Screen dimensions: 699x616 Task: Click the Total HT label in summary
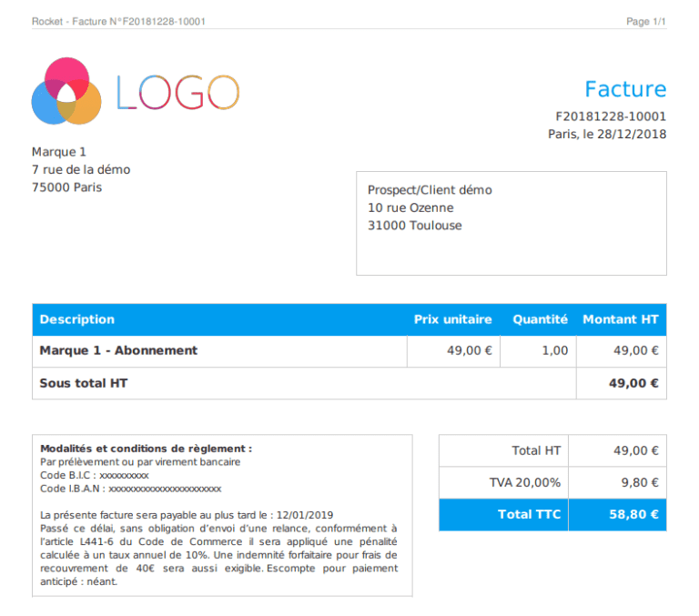coord(536,450)
